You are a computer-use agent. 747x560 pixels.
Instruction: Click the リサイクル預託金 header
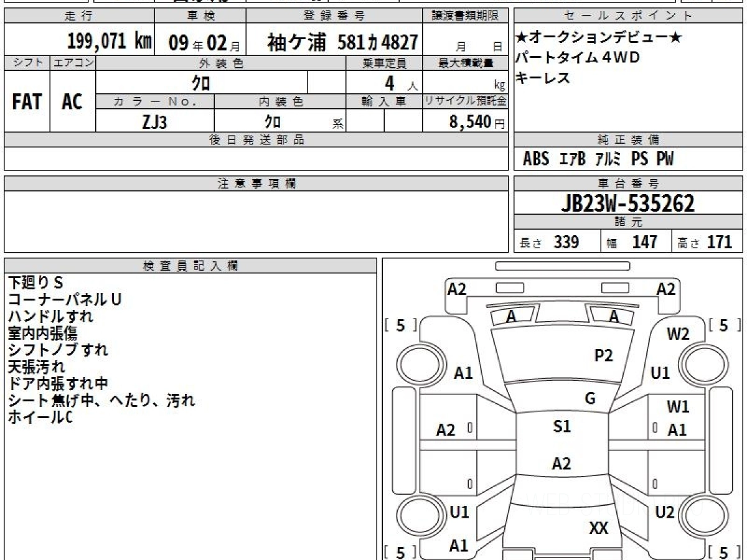coord(466,101)
